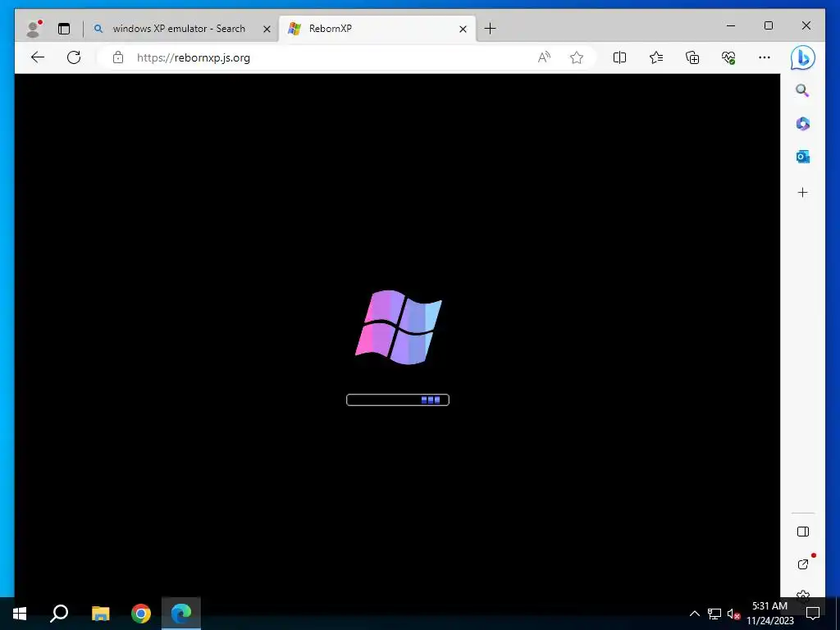Open a new browser tab

pyautogui.click(x=491, y=29)
